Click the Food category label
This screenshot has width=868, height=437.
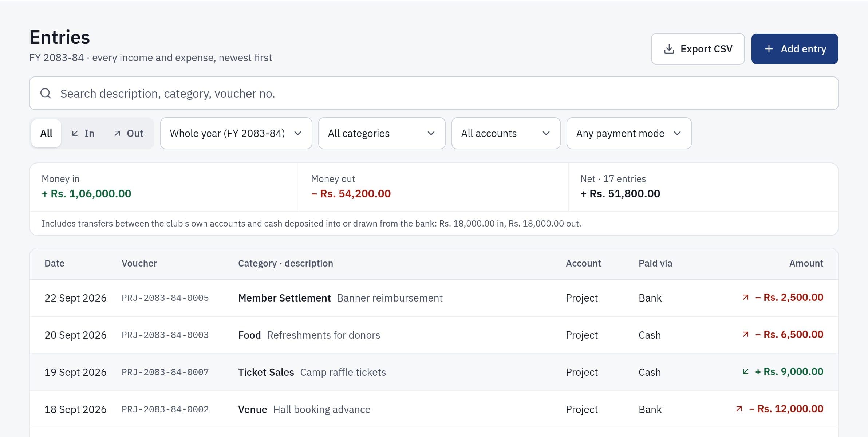click(x=249, y=335)
